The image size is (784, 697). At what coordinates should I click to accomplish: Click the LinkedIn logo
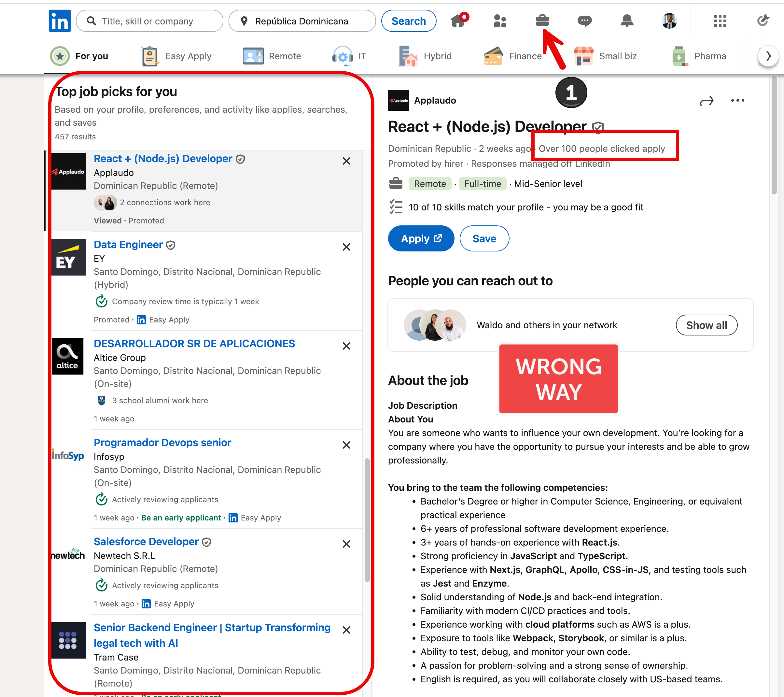[60, 21]
